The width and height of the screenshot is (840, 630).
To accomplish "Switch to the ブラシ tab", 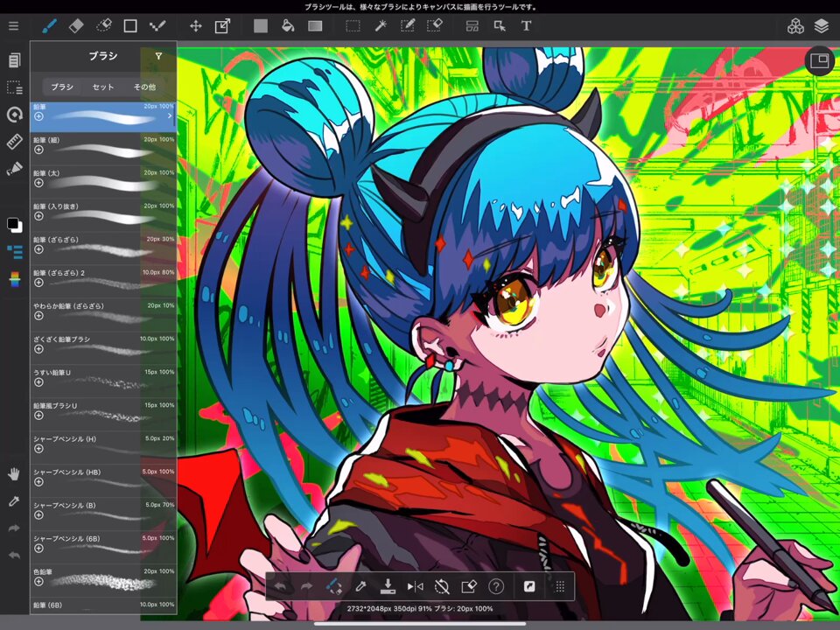I will coord(61,87).
